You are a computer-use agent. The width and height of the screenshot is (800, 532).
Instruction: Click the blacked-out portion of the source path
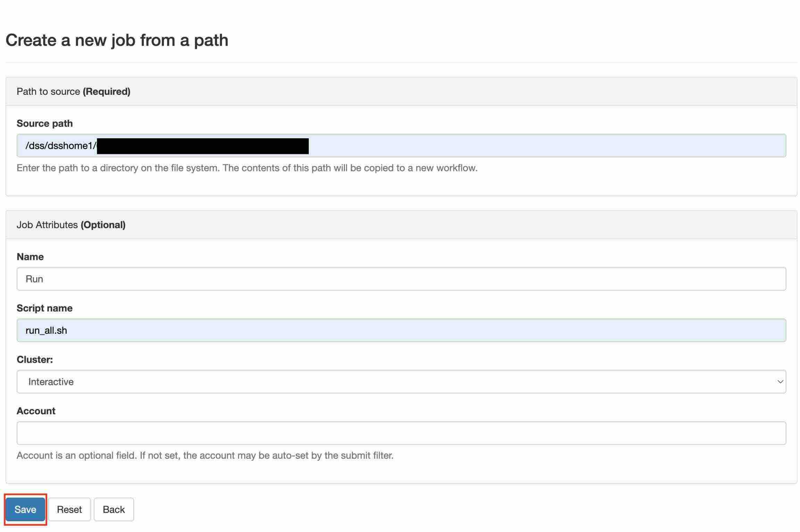click(x=203, y=146)
